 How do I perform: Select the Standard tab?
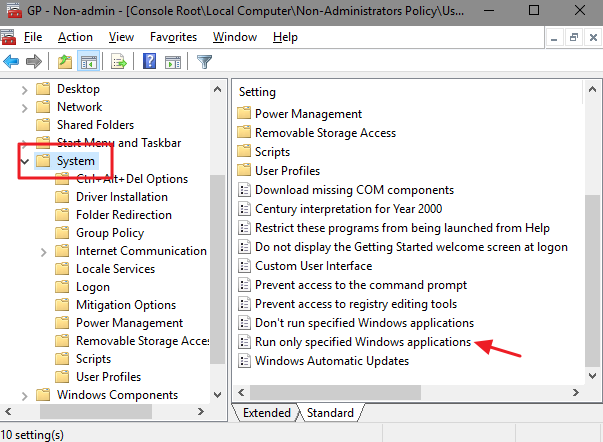329,413
